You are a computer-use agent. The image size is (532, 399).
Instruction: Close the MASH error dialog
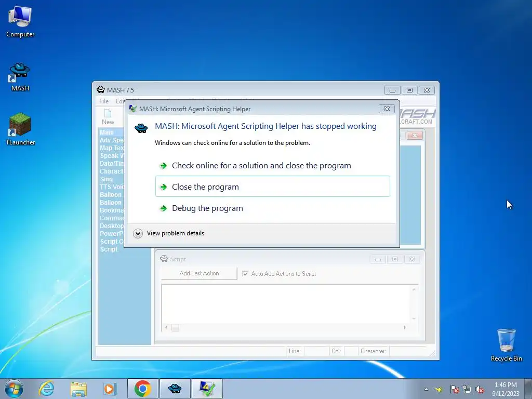(387, 109)
